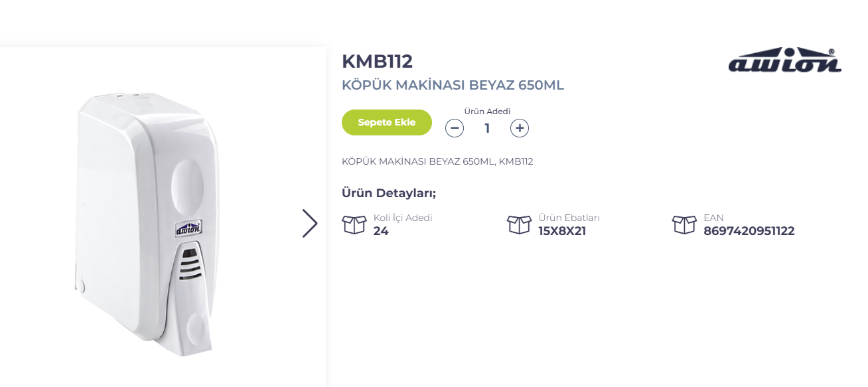Click the Sepete Ekle button
This screenshot has height=387, width=868.
point(386,122)
